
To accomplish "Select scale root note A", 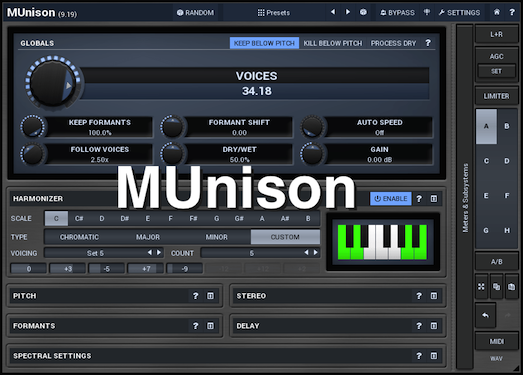I will 262,219.
